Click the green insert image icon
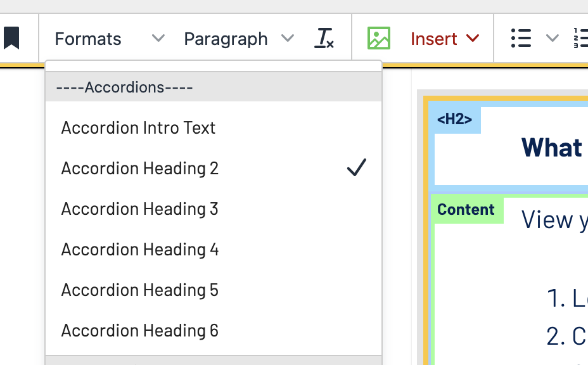This screenshot has height=365, width=588. point(379,39)
